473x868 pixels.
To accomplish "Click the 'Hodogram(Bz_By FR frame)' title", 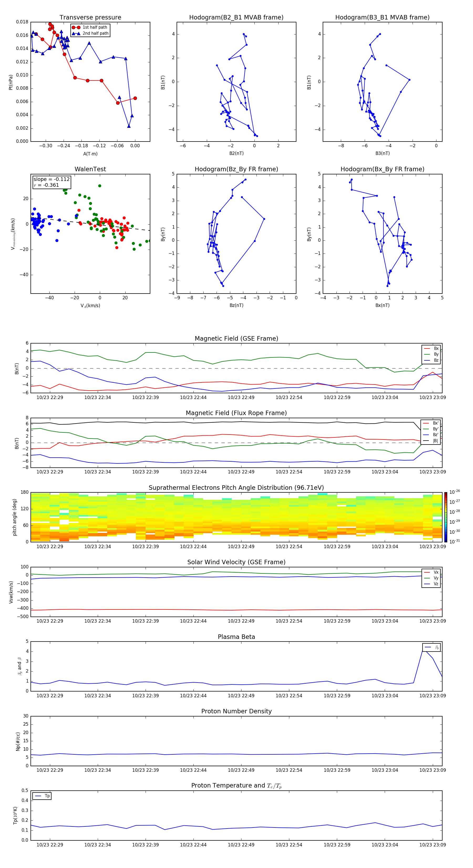I will click(236, 169).
